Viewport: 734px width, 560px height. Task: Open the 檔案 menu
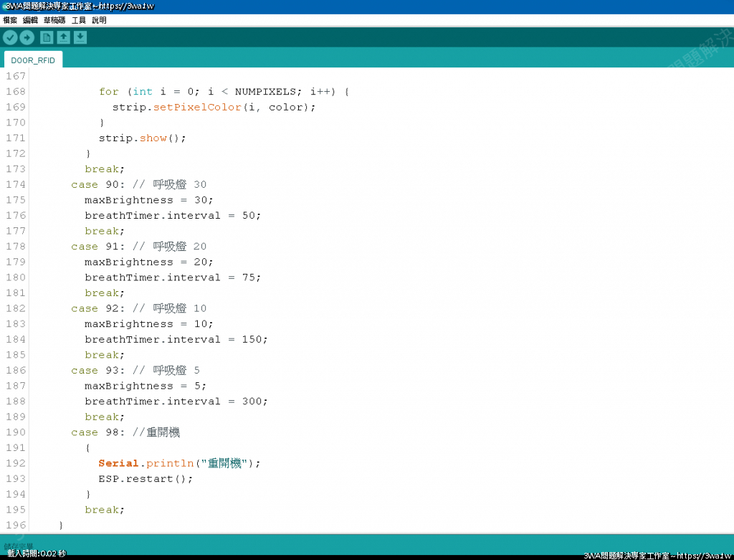[x=10, y=20]
